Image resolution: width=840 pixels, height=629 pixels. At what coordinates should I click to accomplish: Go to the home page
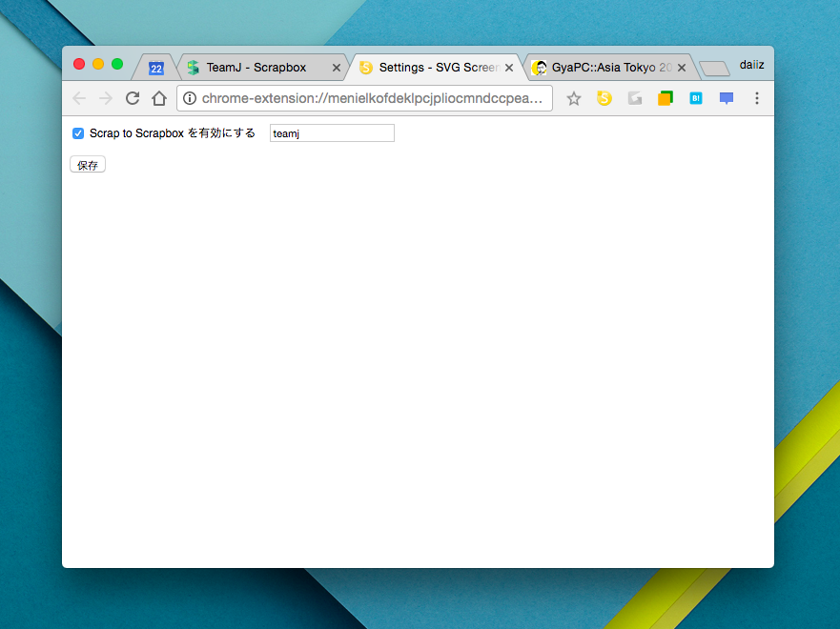click(159, 98)
